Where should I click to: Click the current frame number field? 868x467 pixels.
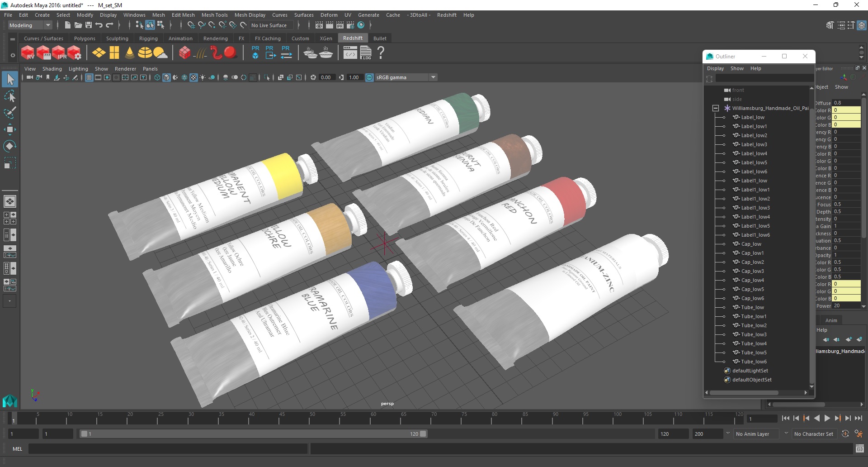tap(762, 419)
